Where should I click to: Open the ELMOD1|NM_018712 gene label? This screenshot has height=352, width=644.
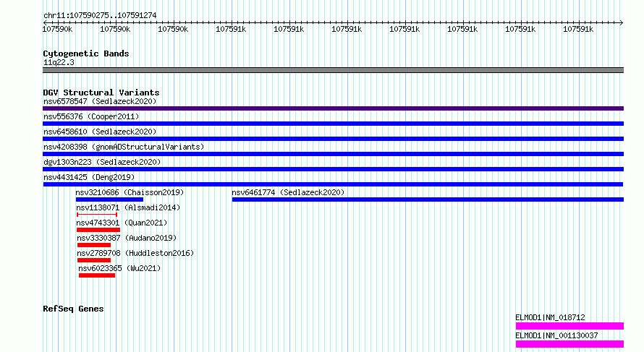[551, 317]
